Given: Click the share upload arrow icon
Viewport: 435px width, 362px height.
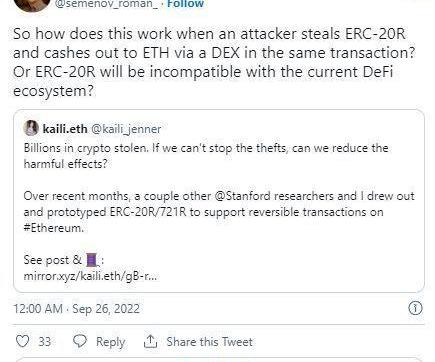Looking at the screenshot, I should tap(150, 341).
